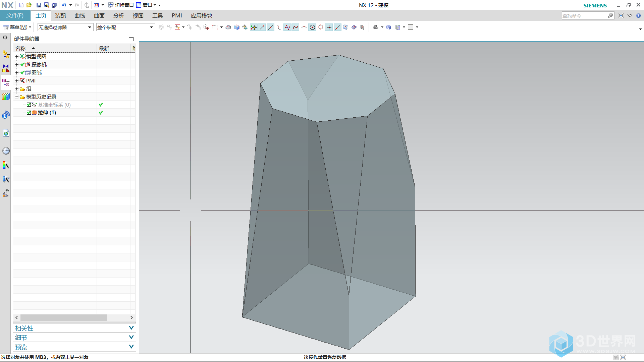Toggle Pole snap option
644x362 pixels.
(x=287, y=27)
